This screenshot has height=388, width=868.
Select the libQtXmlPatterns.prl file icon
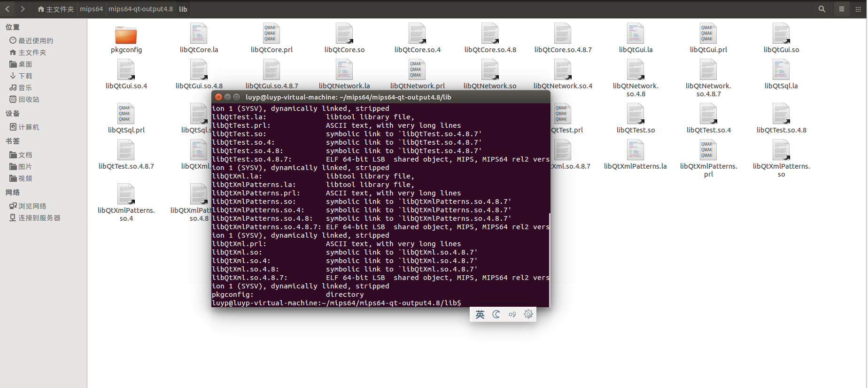click(x=708, y=150)
